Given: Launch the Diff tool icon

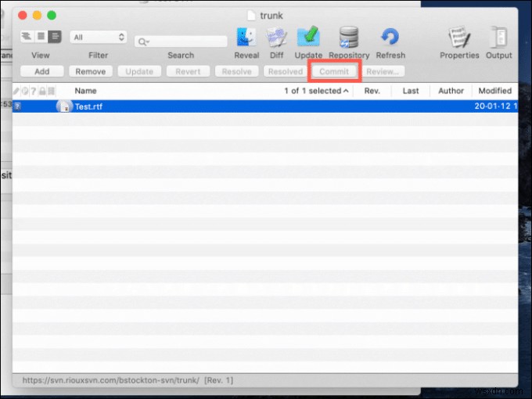Looking at the screenshot, I should [276, 37].
